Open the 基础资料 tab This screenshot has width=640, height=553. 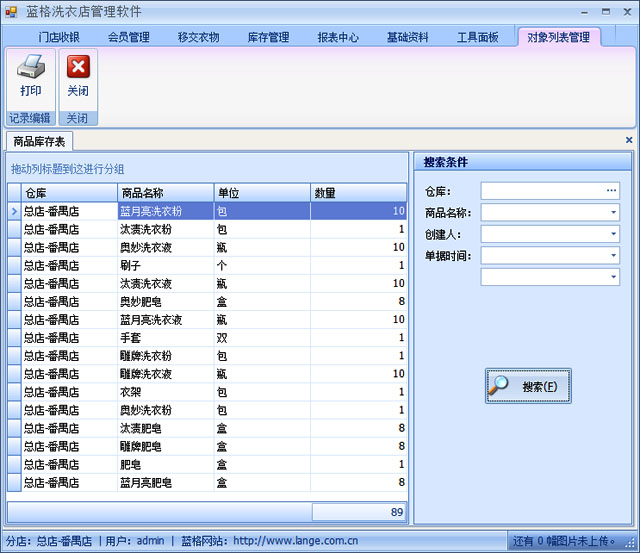point(408,37)
